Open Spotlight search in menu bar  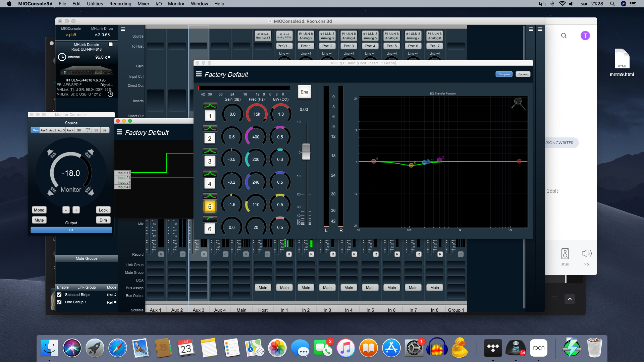coord(612,4)
